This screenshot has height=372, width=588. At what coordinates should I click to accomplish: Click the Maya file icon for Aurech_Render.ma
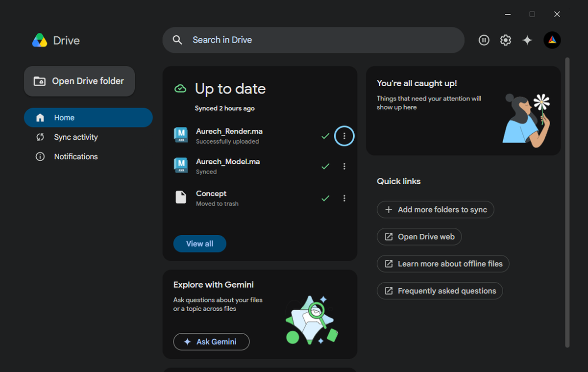[x=181, y=135]
